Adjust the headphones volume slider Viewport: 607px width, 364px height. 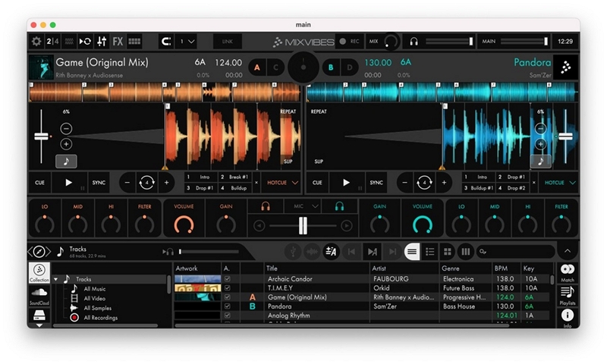[x=449, y=42]
